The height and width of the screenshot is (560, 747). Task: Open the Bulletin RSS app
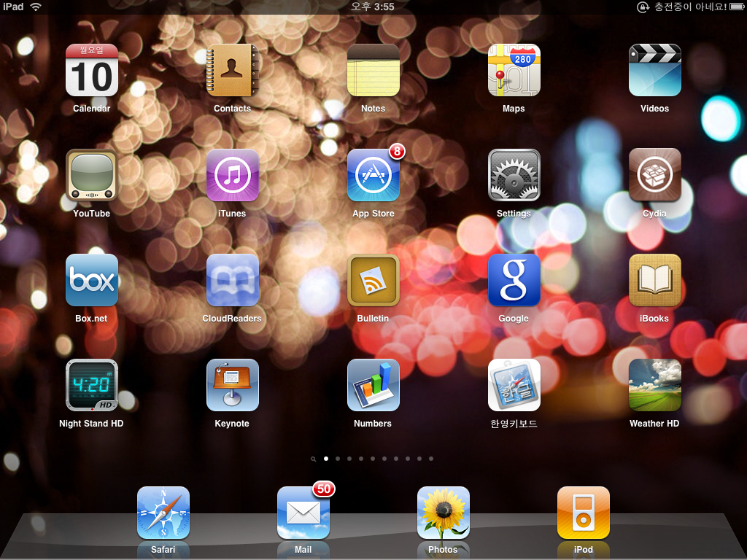tap(373, 280)
